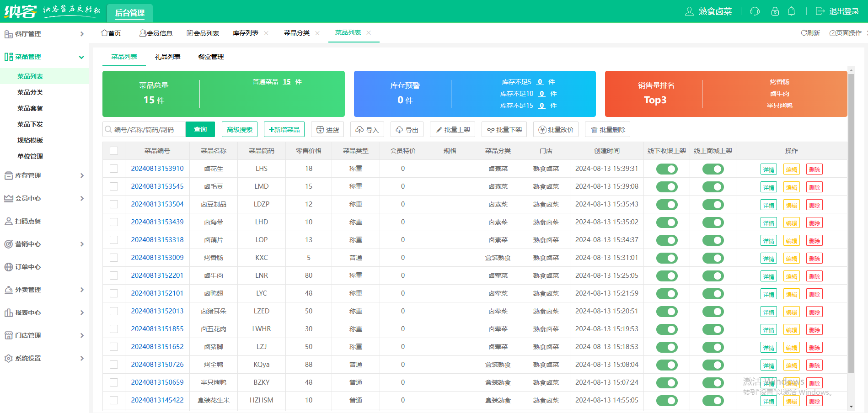Viewport: 868px width, 413px height.
Task: Open product link 20240813153910
Action: pyautogui.click(x=157, y=169)
